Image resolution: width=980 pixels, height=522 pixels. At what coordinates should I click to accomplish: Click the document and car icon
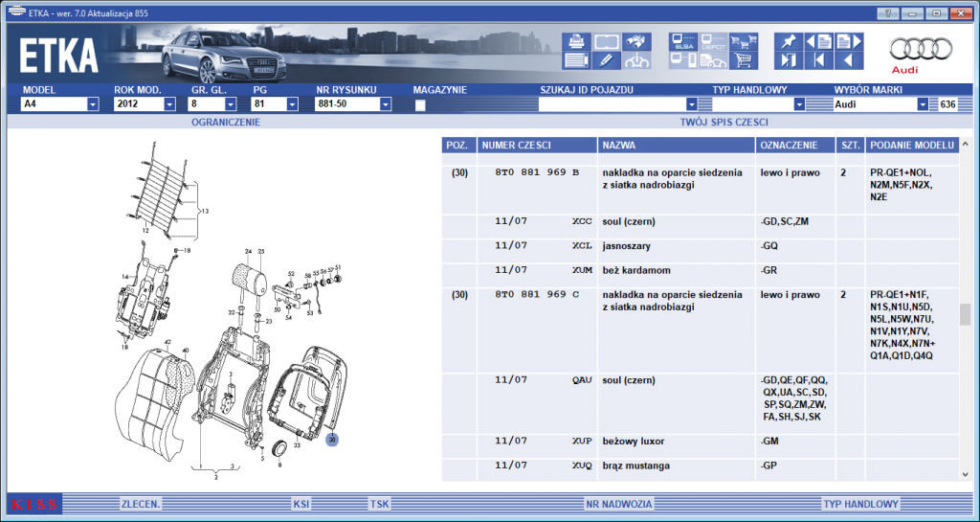point(714,60)
